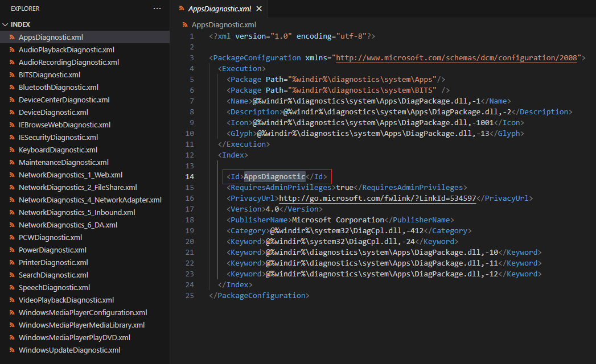Click the XML icon beside KeyboardDiagnostic.xml

coord(11,150)
